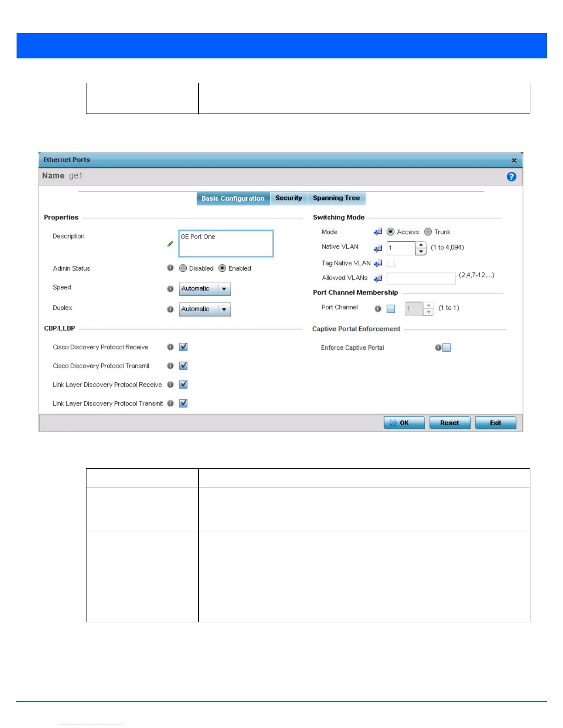
Task: Uncheck Link Layer Discovery Protocol Receive
Action: 183,385
